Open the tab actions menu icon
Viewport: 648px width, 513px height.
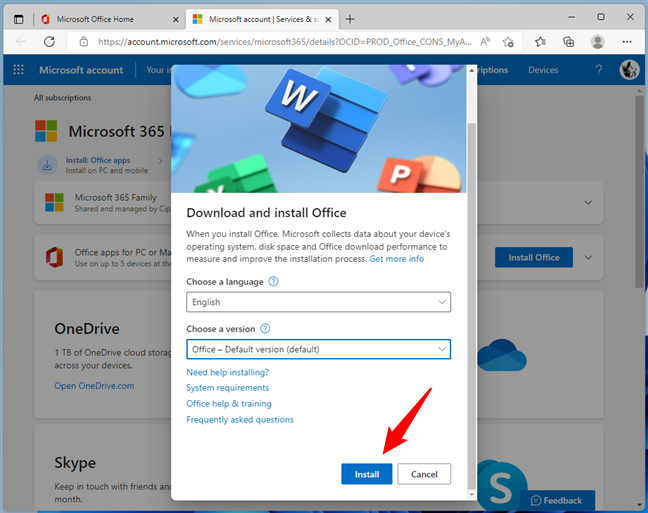(19, 19)
